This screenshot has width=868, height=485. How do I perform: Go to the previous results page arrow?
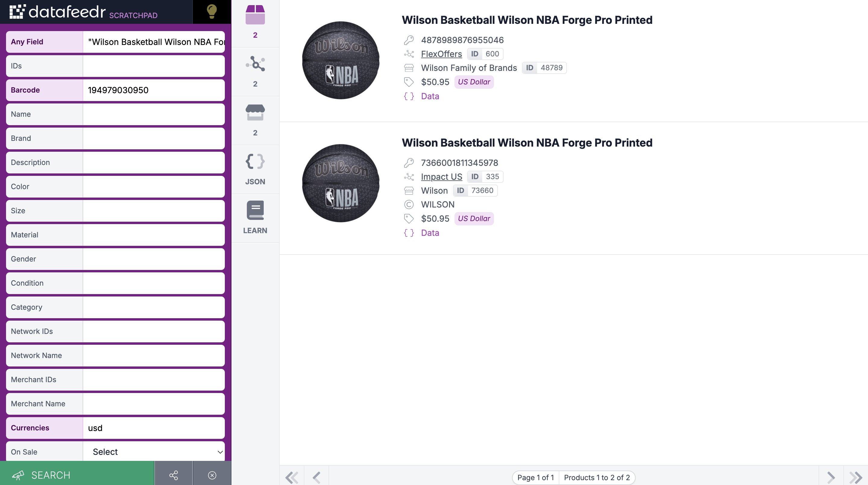[316, 477]
